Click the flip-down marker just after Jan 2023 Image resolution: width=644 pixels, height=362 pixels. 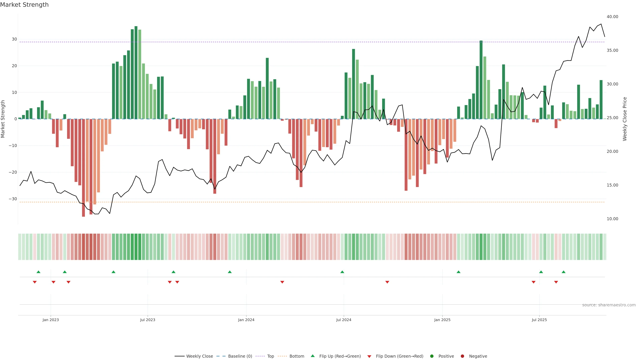[53, 282]
